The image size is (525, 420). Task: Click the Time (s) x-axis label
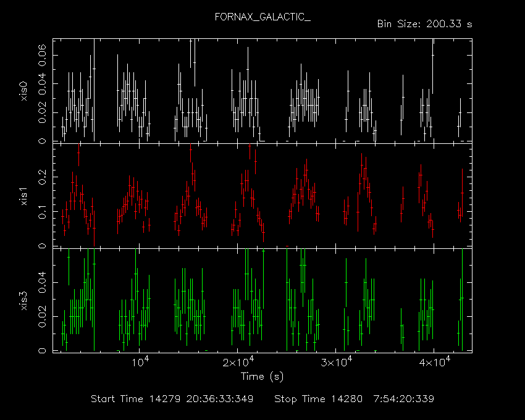point(262,377)
